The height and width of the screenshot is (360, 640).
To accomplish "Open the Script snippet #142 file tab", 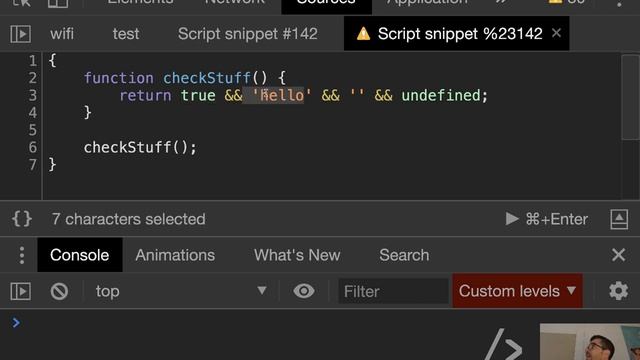I will pyautogui.click(x=247, y=34).
